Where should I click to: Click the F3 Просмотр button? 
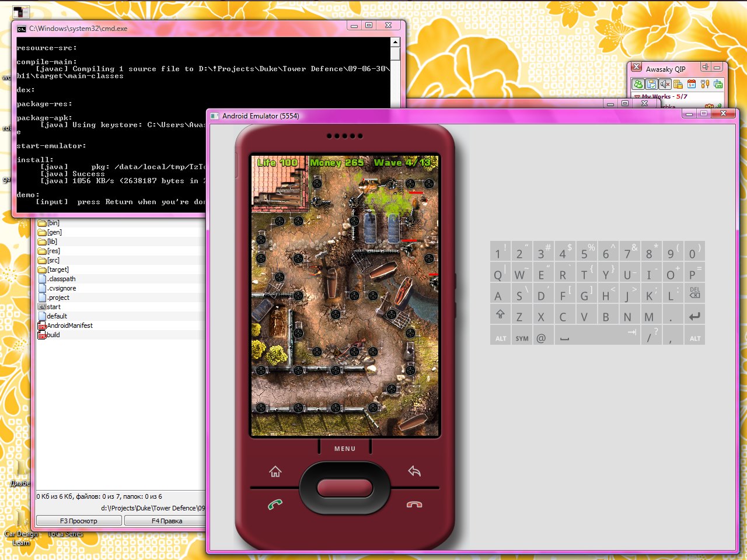(79, 521)
